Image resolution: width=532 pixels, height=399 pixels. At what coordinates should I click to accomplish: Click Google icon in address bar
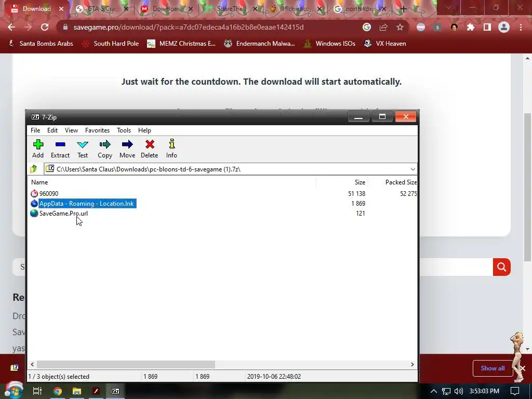pyautogui.click(x=366, y=27)
